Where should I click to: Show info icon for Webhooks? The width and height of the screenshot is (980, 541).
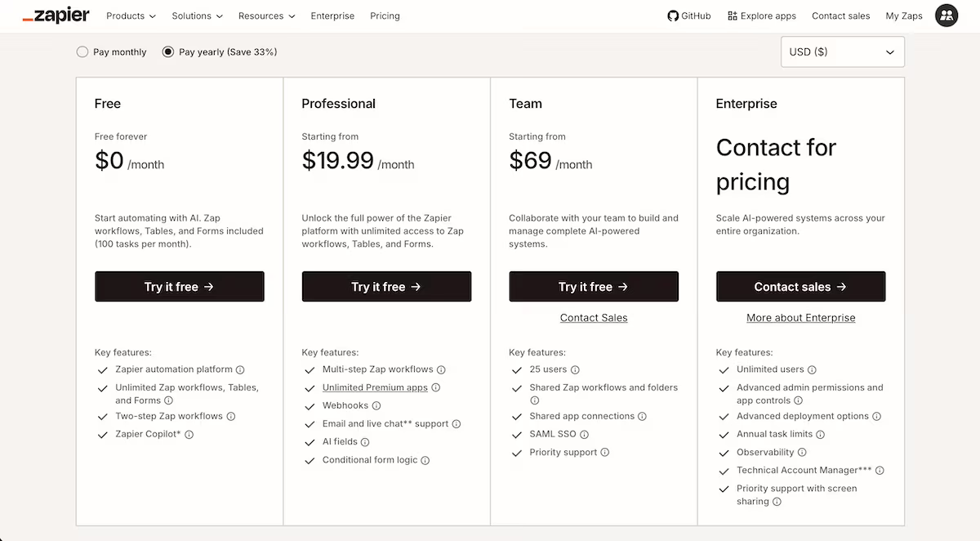376,406
